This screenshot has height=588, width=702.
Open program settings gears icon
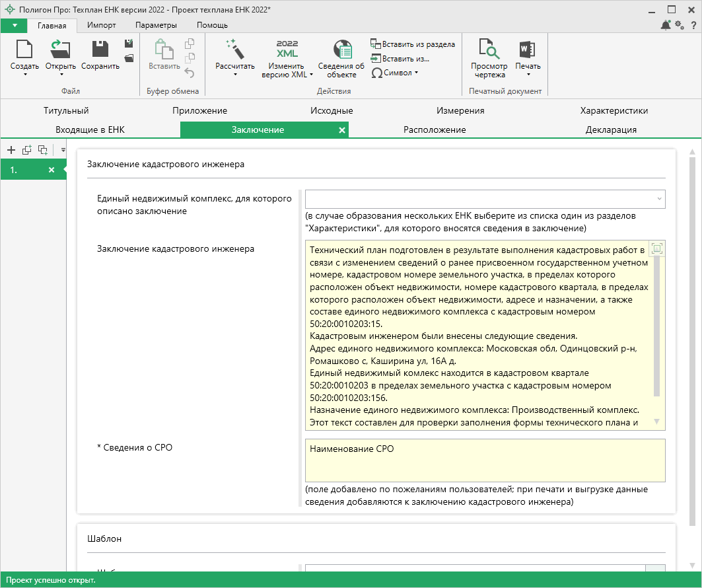679,25
